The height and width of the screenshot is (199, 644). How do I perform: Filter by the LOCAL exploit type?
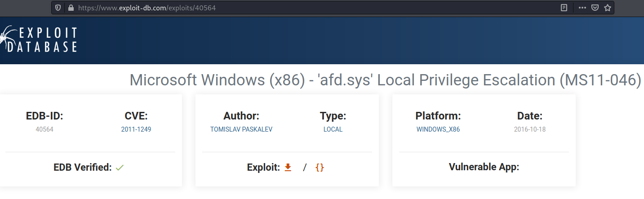point(333,129)
